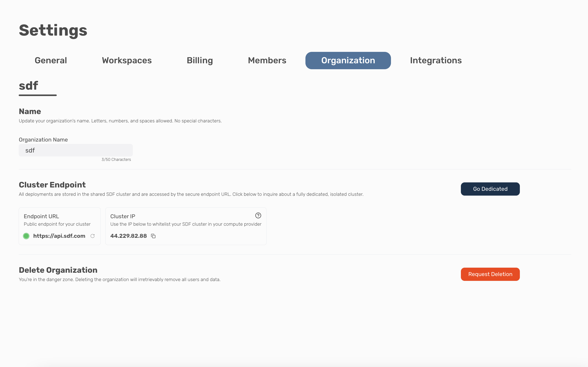Focus the Organization Name input field

coord(76,150)
